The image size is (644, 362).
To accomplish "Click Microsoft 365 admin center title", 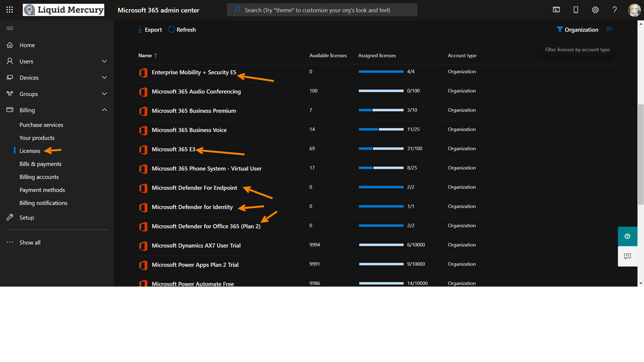I will (x=158, y=10).
